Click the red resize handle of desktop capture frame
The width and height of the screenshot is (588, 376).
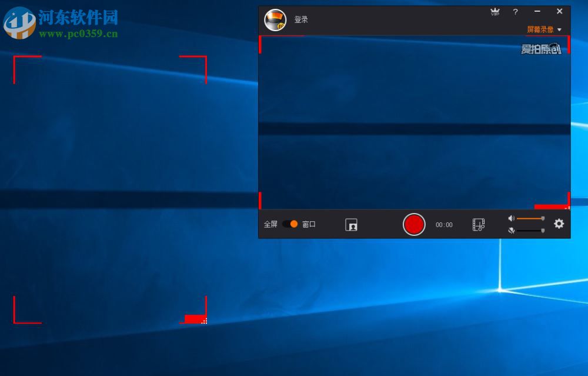click(x=196, y=319)
